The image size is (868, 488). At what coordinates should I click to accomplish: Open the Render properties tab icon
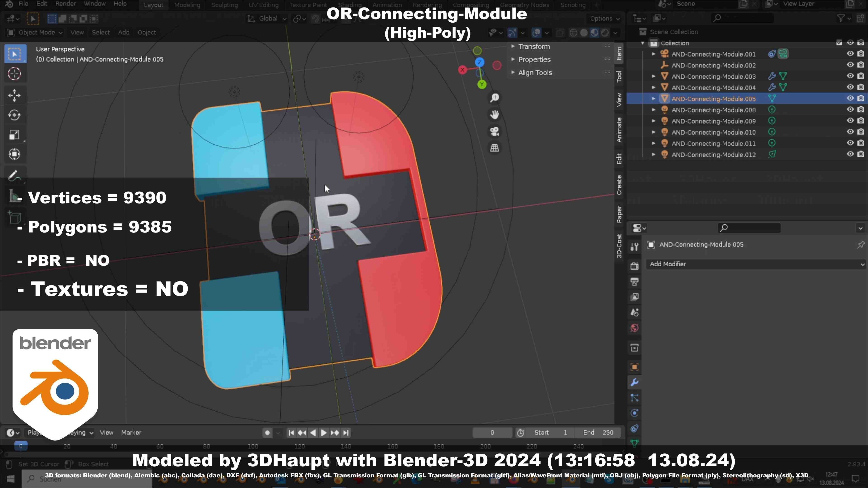point(634,266)
